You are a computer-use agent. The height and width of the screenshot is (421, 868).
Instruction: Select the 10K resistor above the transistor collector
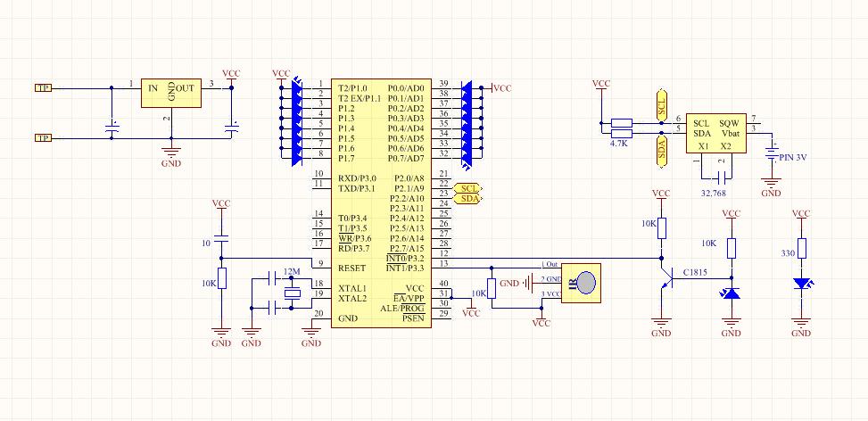662,228
